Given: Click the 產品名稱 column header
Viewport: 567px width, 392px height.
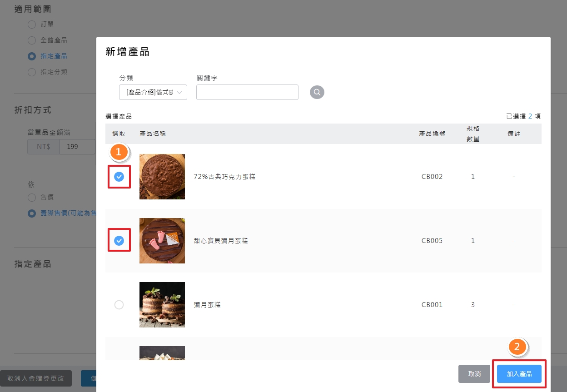Looking at the screenshot, I should (152, 134).
